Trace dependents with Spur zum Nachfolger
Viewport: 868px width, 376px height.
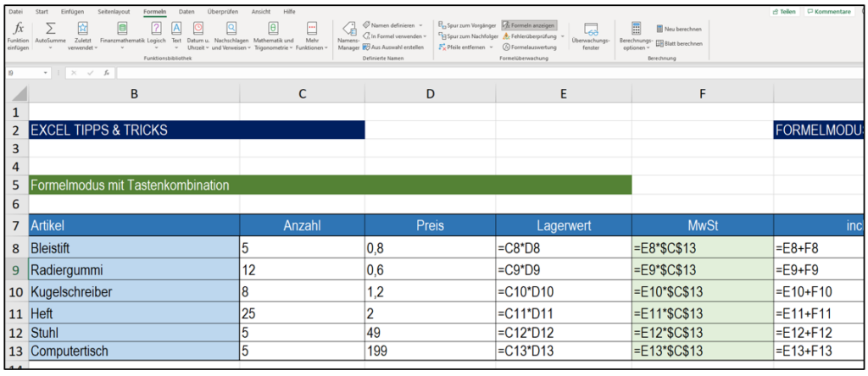coord(467,36)
